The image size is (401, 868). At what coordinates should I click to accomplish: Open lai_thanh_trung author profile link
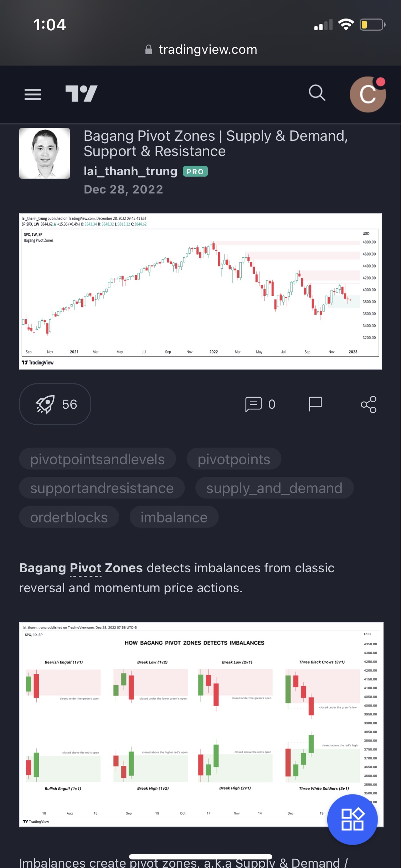tap(130, 171)
